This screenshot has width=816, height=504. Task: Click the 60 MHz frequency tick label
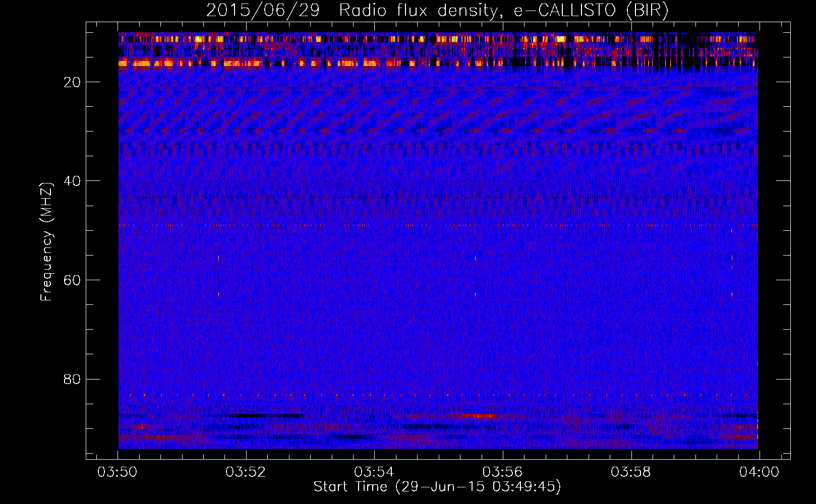[x=73, y=280]
